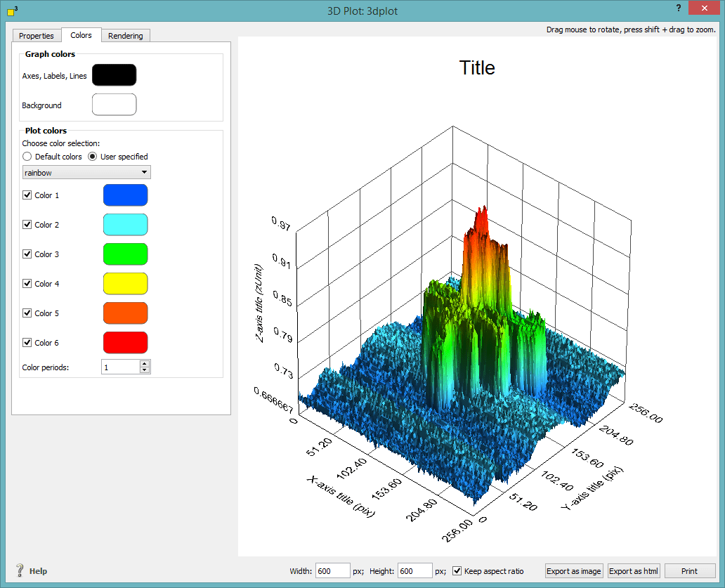This screenshot has height=588, width=725.
Task: Click the Help icon at bottom left
Action: pyautogui.click(x=19, y=570)
